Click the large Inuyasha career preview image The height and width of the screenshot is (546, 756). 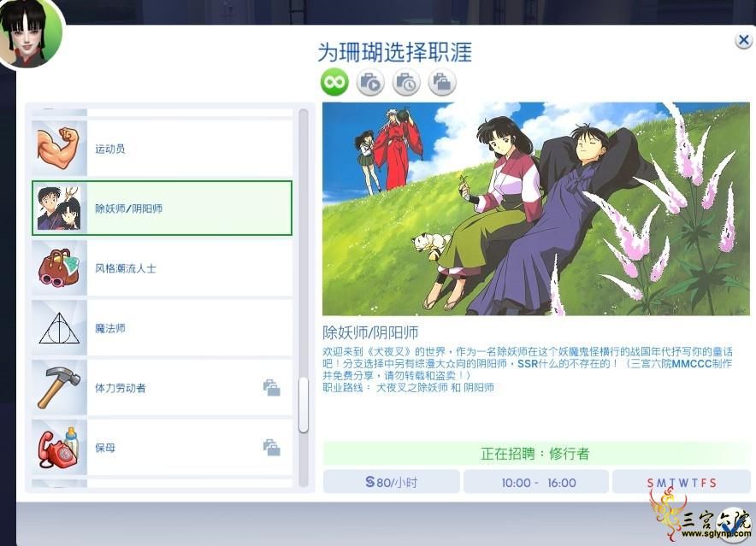click(536, 208)
